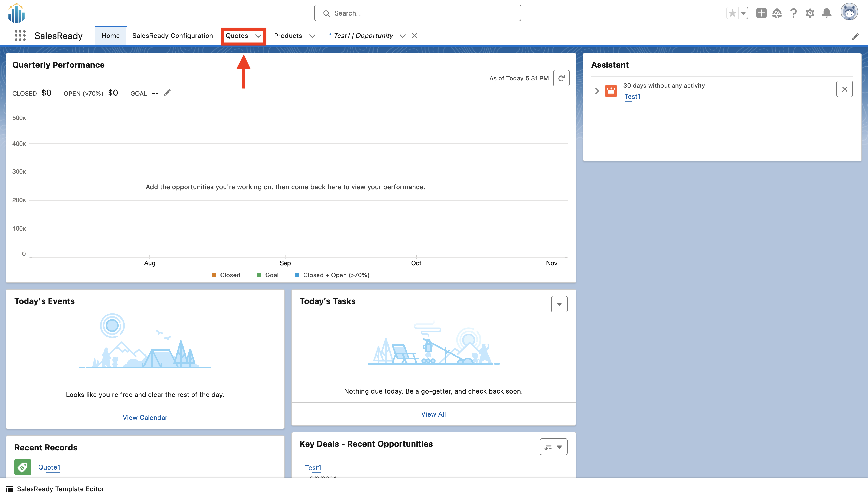The image size is (868, 499).
Task: Open the Global Actions plus icon
Action: [761, 13]
